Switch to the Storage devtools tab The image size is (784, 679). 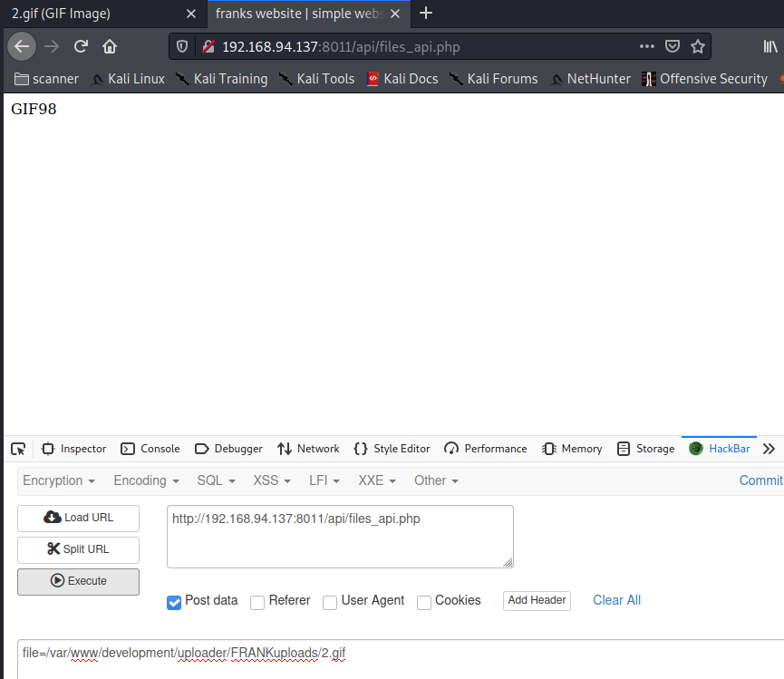tap(645, 449)
